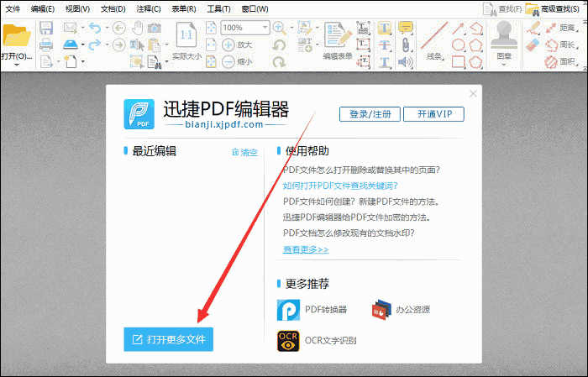Select the 面积 area measure tool

pyautogui.click(x=561, y=61)
